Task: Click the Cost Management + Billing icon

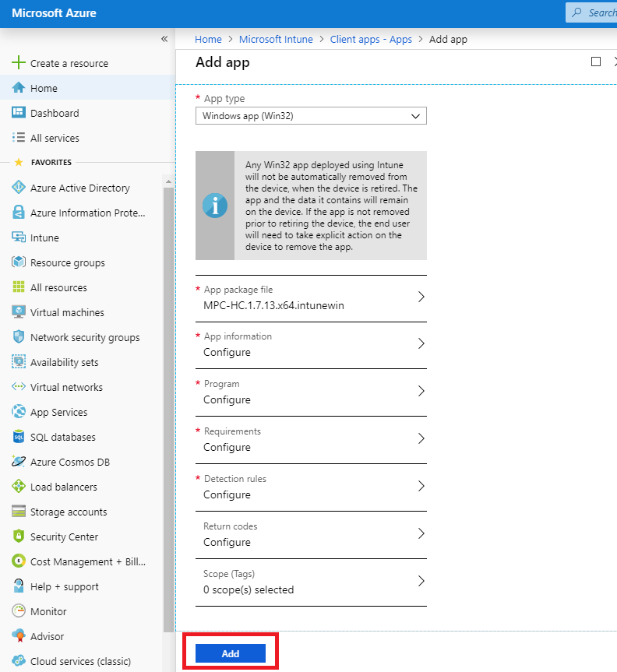Action: (x=19, y=561)
